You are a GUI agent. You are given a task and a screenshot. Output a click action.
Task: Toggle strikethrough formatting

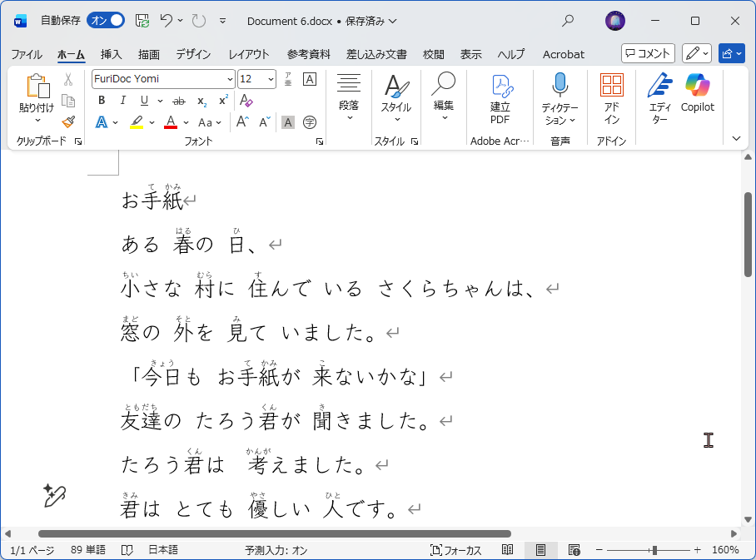tap(179, 101)
